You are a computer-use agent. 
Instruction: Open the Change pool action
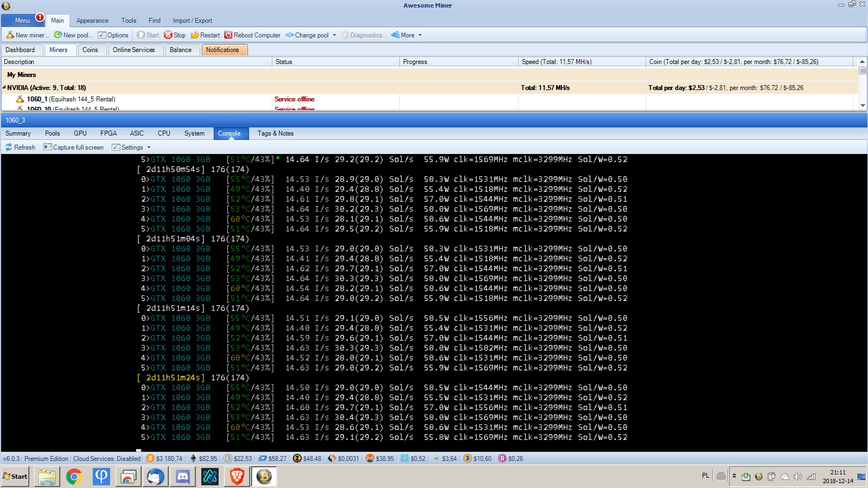(307, 35)
